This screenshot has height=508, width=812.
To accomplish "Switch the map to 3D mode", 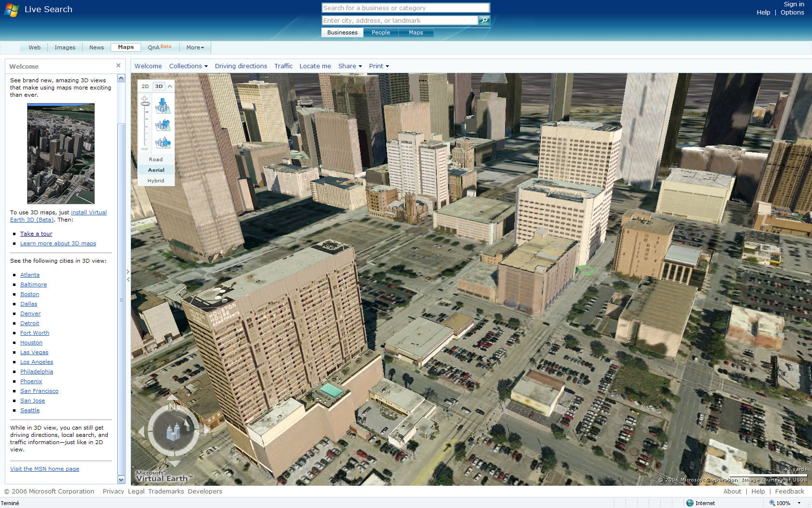I will [159, 86].
